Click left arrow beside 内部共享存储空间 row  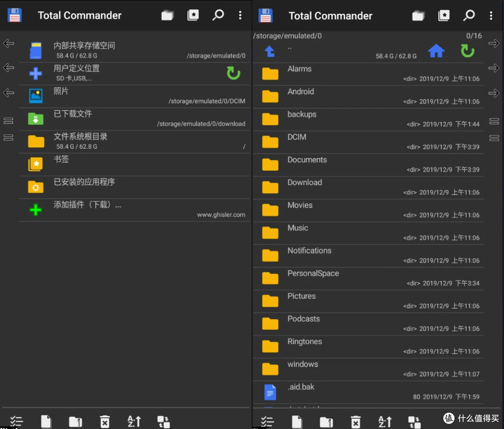pos(9,43)
